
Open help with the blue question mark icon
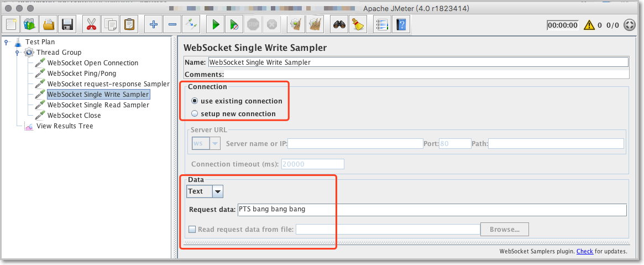[401, 25]
